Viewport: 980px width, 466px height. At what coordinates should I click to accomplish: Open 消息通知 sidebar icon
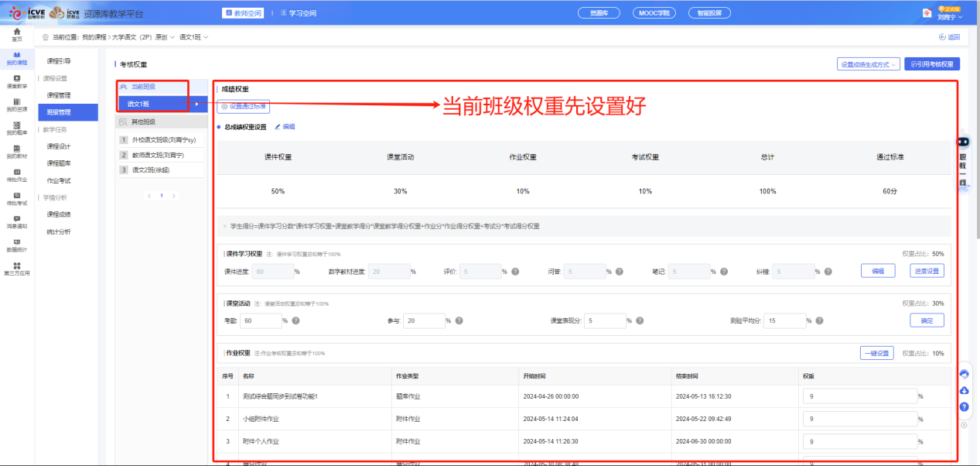pos(16,221)
